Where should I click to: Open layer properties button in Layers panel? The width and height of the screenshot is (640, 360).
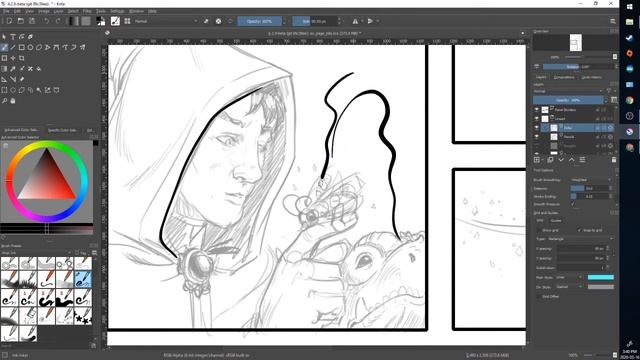click(582, 160)
